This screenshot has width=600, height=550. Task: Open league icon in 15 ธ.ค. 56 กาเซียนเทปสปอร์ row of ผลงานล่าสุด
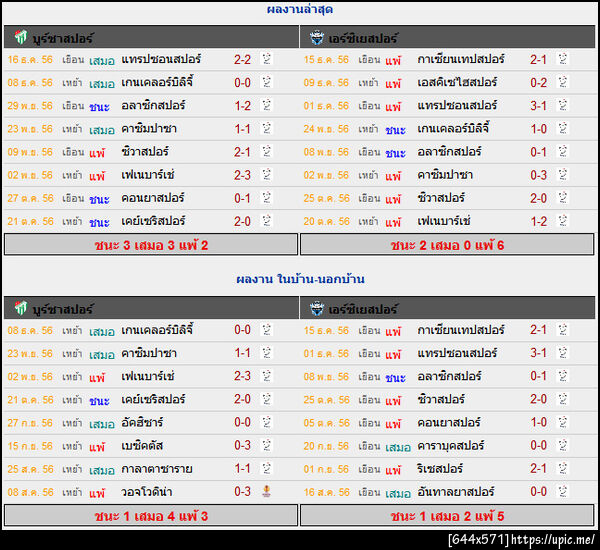[x=562, y=59]
